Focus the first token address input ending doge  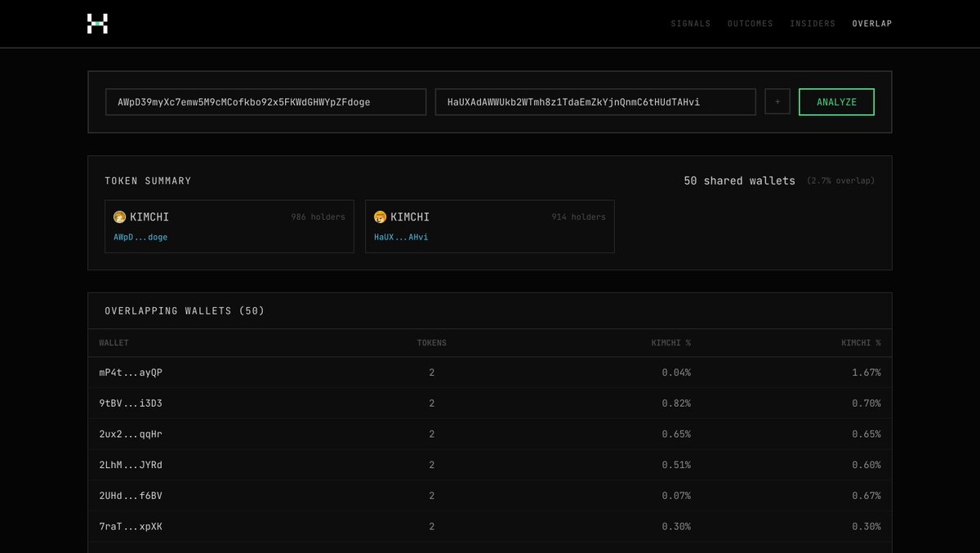(x=265, y=102)
